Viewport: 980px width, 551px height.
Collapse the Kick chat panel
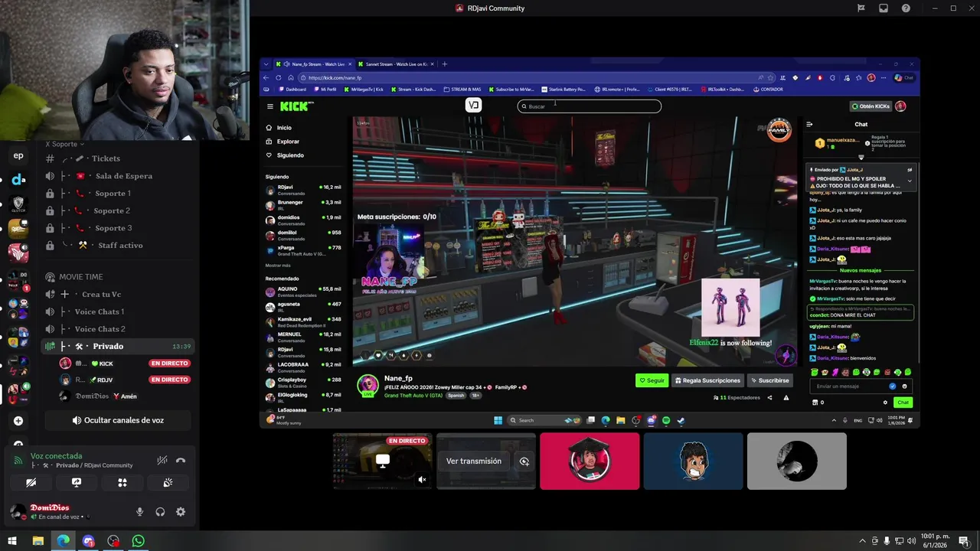coord(809,124)
